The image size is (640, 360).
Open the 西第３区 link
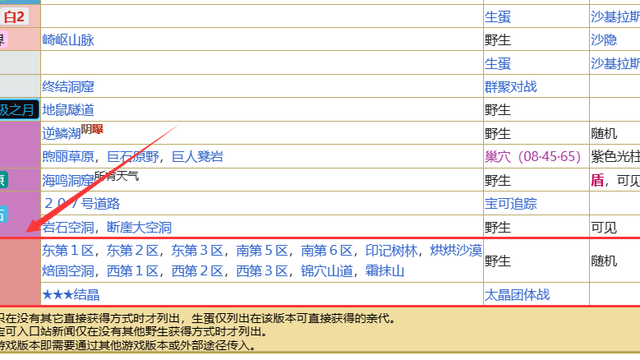point(262,271)
